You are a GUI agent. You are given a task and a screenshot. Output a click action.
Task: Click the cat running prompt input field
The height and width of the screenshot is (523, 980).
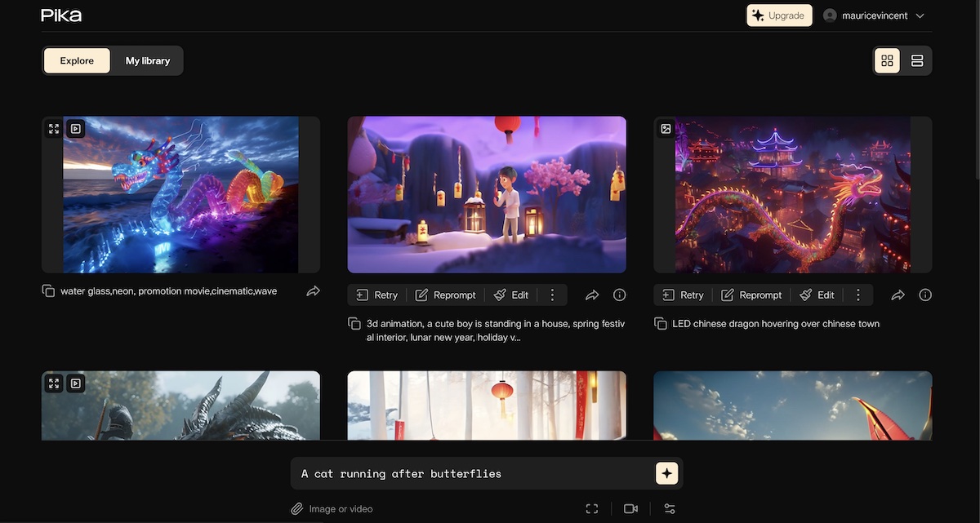pyautogui.click(x=474, y=473)
